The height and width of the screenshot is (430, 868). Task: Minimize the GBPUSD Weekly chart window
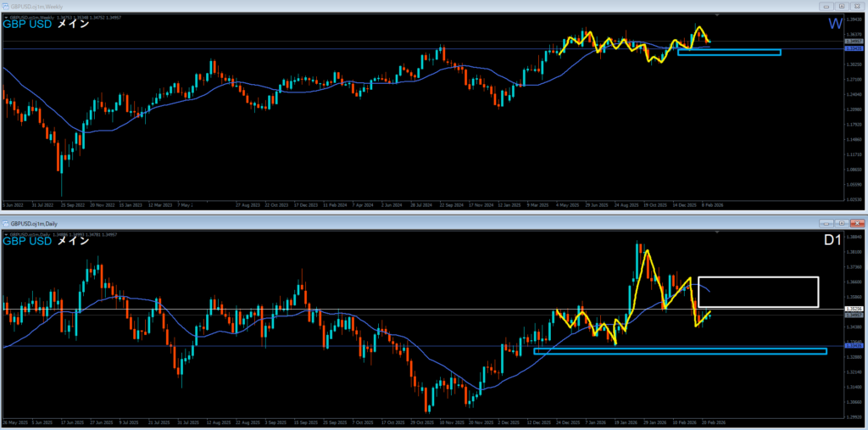coord(827,6)
